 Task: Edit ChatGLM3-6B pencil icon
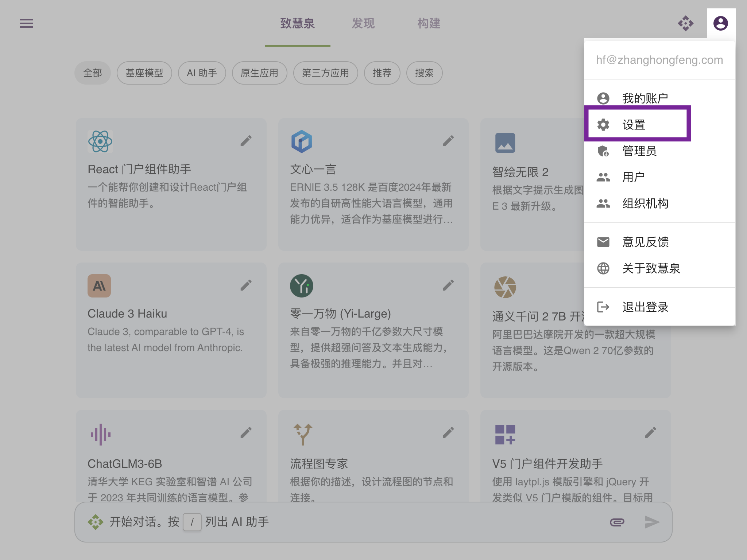246,432
